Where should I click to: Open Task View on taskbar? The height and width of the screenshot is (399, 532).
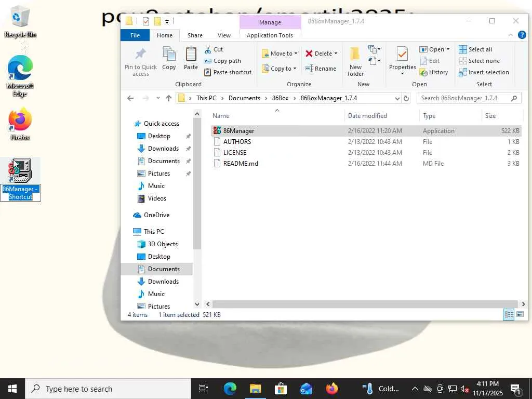[204, 389]
